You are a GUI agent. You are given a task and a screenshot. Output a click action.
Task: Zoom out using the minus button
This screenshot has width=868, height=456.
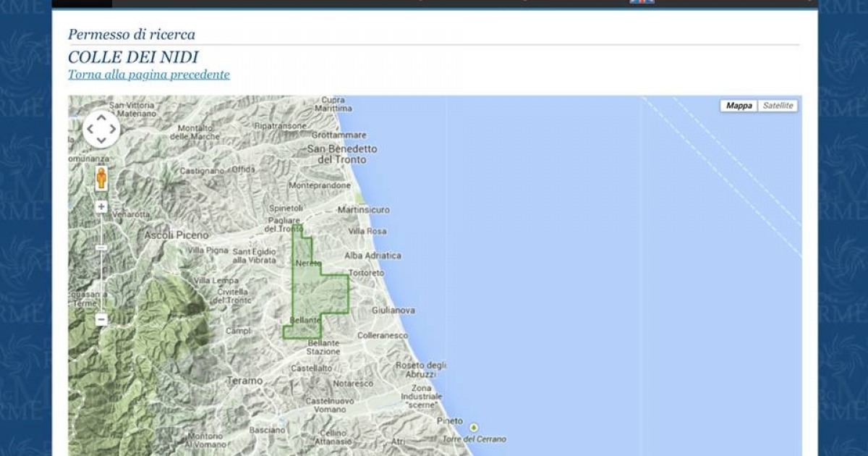click(101, 319)
